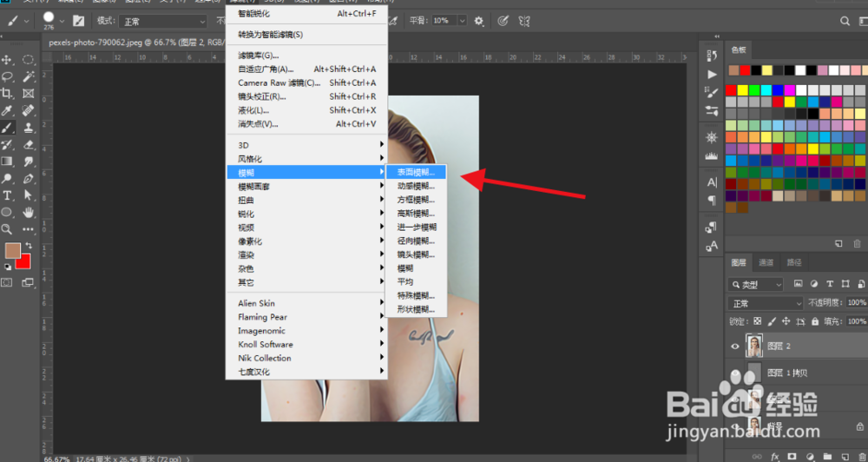868x462 pixels.
Task: Open the layer blend mode 正常 dropdown
Action: [x=766, y=303]
